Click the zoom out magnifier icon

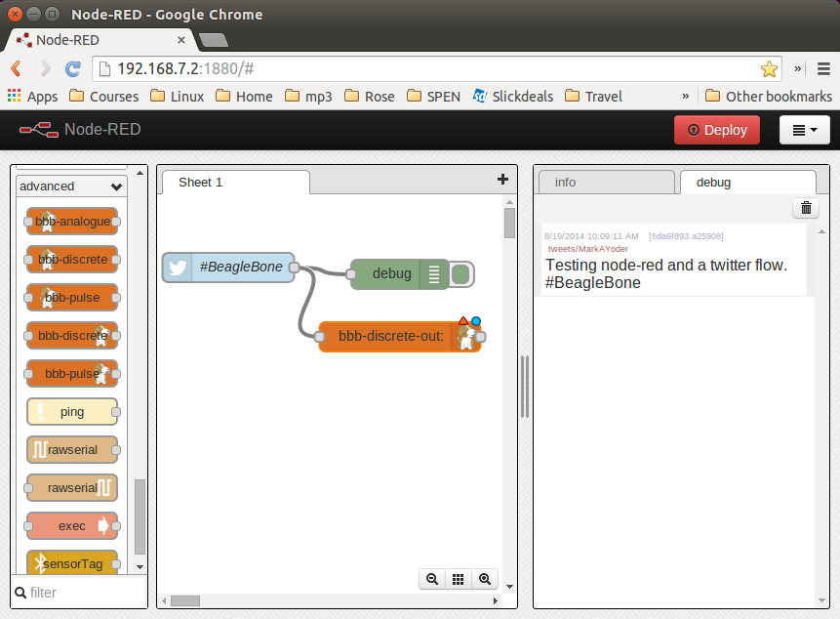point(432,579)
